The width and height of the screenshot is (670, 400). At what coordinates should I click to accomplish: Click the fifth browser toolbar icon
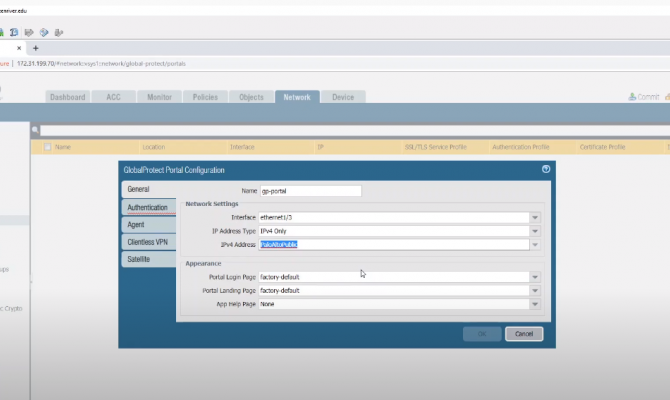coord(59,32)
